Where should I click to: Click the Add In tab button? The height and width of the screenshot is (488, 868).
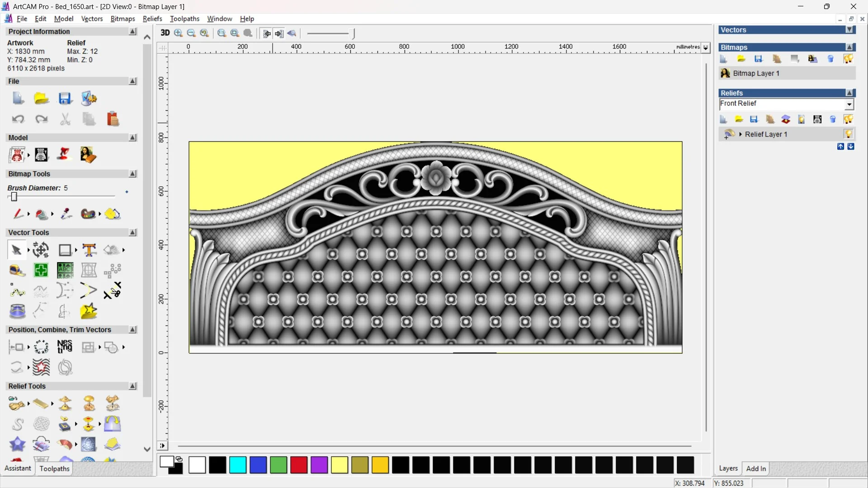[x=756, y=469]
